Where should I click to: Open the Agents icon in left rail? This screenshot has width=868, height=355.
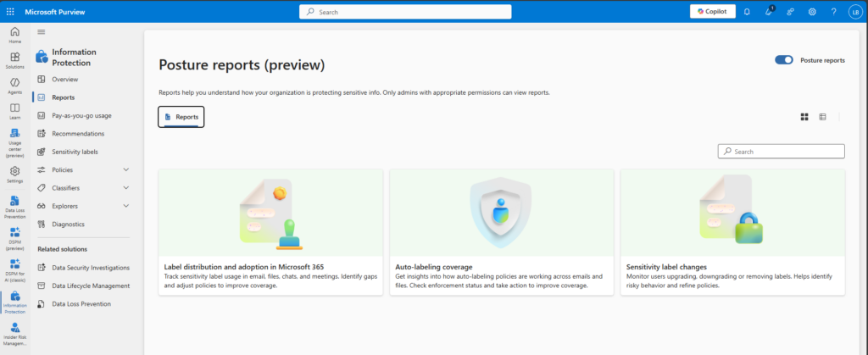tap(15, 86)
